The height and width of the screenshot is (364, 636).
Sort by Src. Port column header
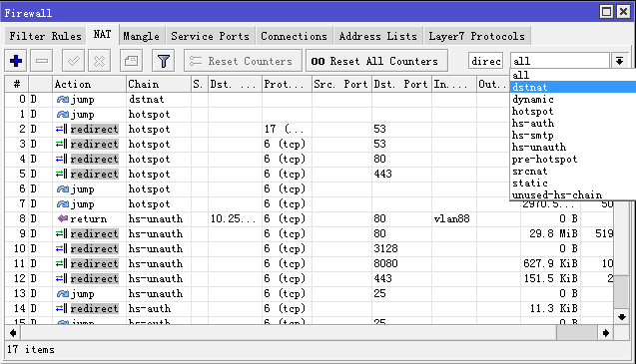pyautogui.click(x=341, y=85)
